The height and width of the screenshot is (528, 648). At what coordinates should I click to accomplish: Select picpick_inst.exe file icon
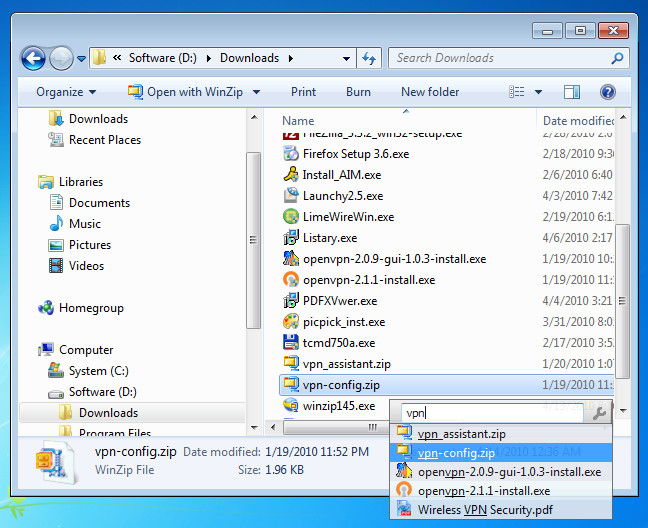pos(291,322)
